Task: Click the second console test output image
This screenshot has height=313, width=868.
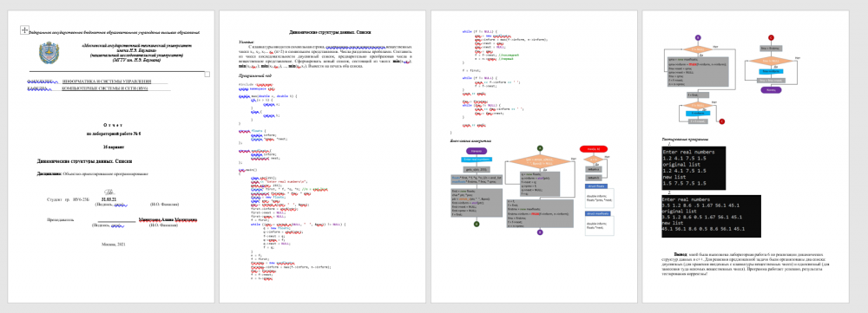Action: 711,216
